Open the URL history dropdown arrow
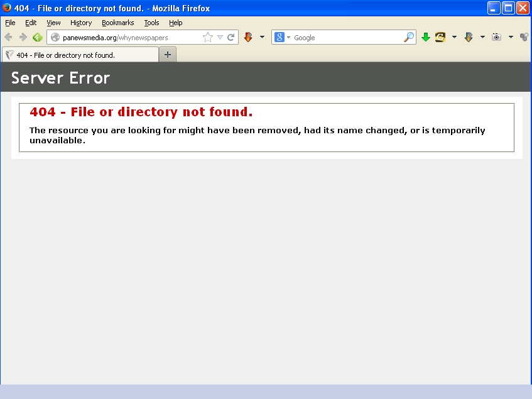532x399 pixels. pyautogui.click(x=220, y=37)
